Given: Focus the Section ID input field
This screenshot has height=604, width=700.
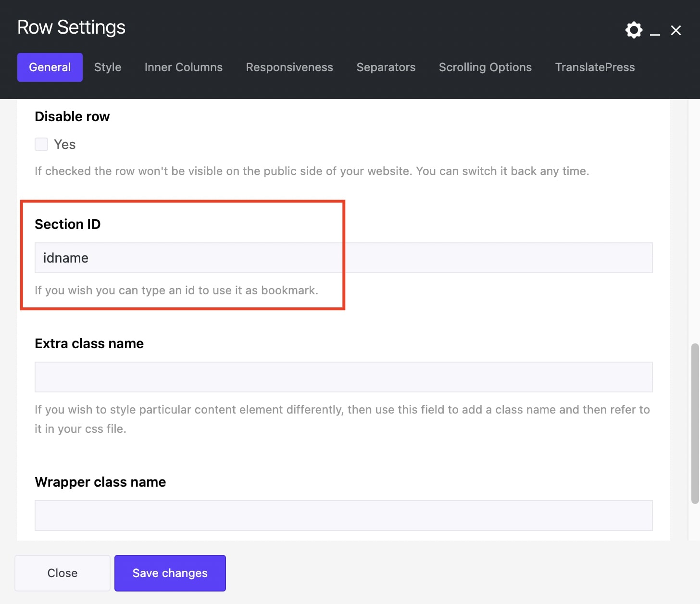Looking at the screenshot, I should [343, 258].
